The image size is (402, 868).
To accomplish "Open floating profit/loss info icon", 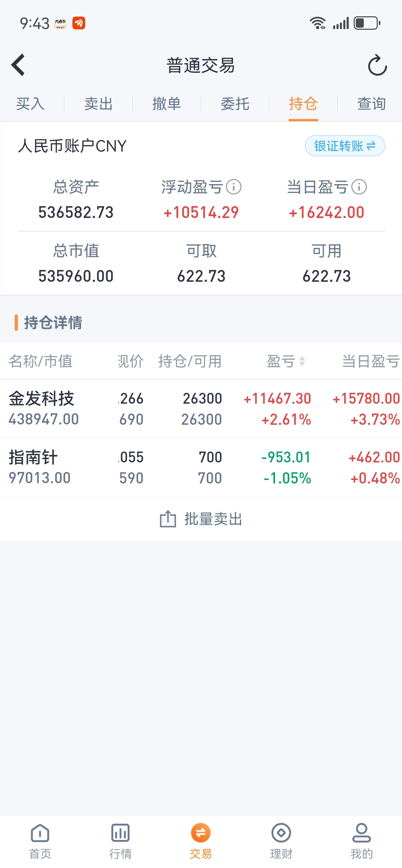I will pos(234,187).
